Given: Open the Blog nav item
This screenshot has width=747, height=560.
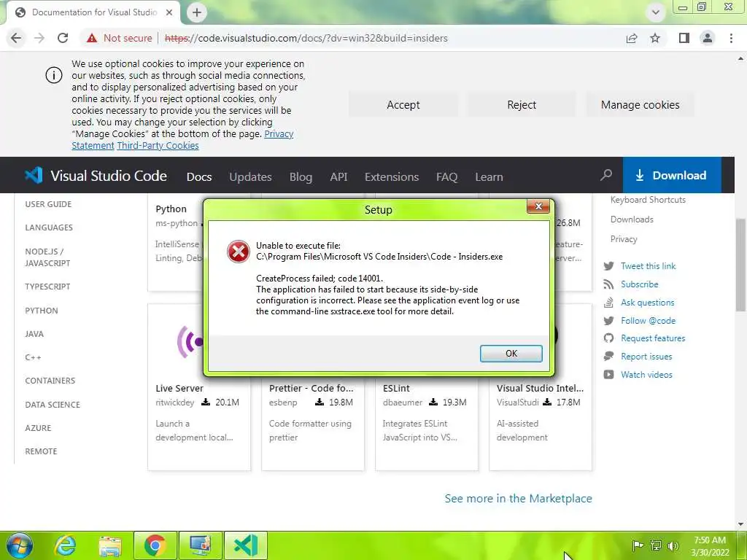Looking at the screenshot, I should [301, 176].
